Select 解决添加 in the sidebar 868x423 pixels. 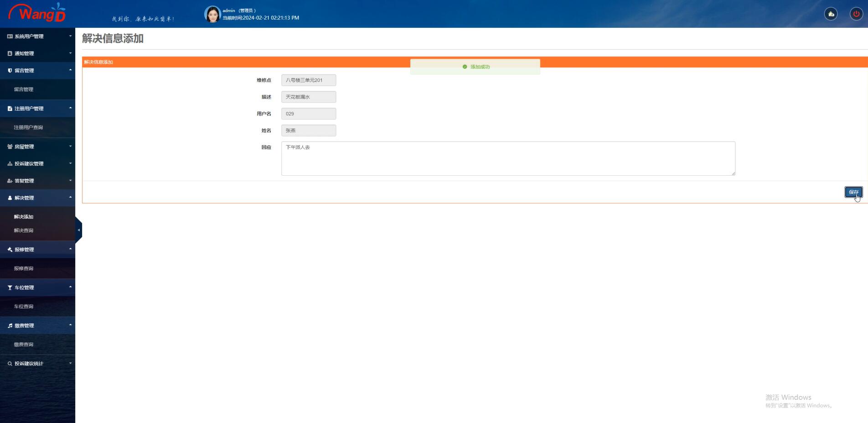pyautogui.click(x=24, y=217)
